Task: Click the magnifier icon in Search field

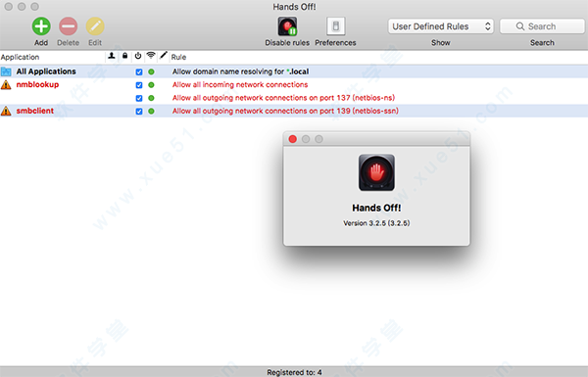Action: 520,26
